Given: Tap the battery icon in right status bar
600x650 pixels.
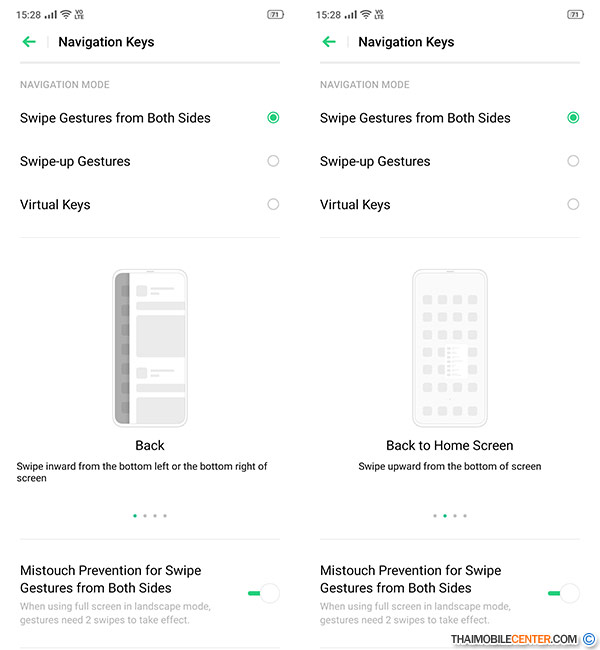Looking at the screenshot, I should coord(575,15).
